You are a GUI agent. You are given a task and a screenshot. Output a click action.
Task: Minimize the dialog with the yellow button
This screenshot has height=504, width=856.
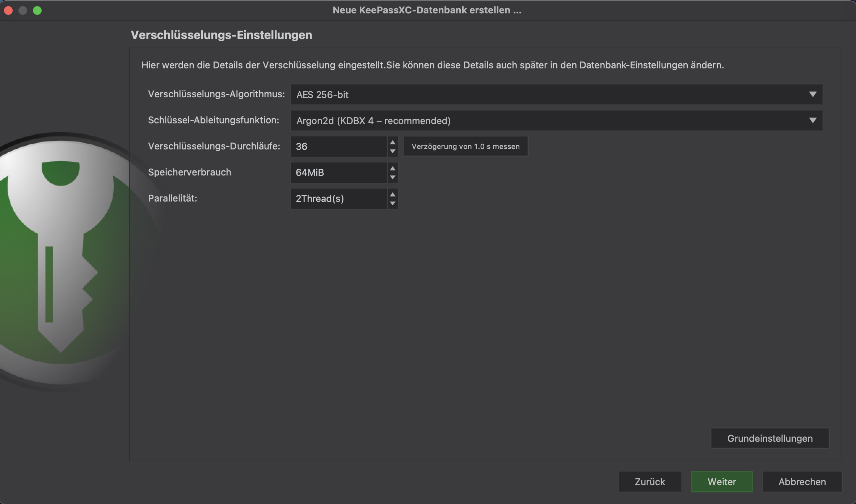click(23, 10)
